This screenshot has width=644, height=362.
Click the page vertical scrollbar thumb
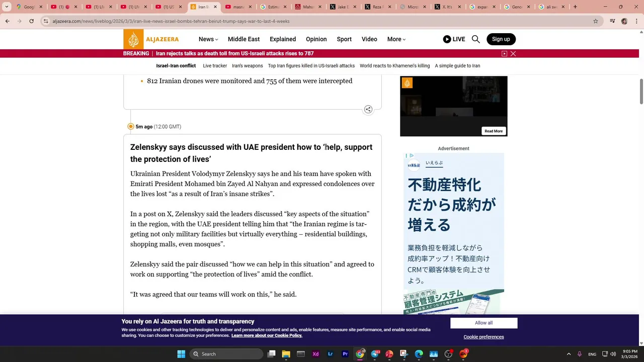pos(641,92)
